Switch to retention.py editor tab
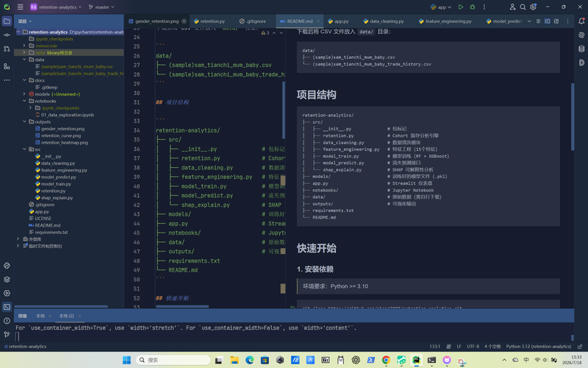Viewport: 588px width, 368px height. point(209,21)
